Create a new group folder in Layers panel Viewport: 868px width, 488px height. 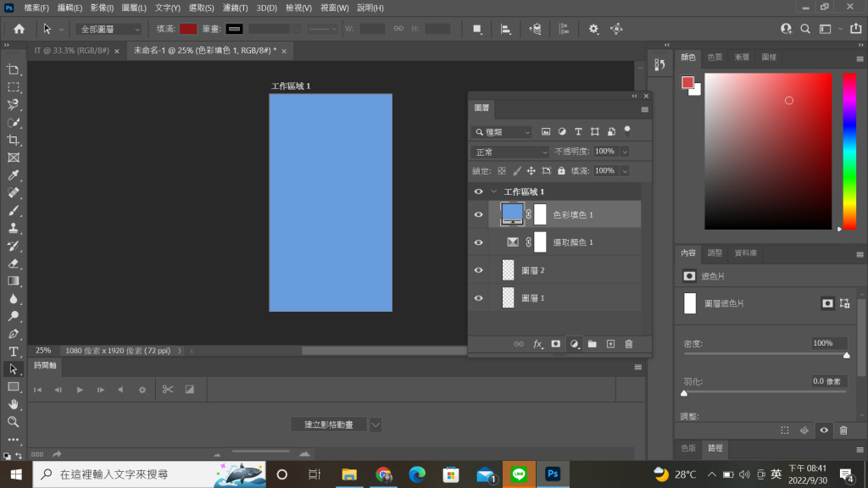[x=593, y=344]
